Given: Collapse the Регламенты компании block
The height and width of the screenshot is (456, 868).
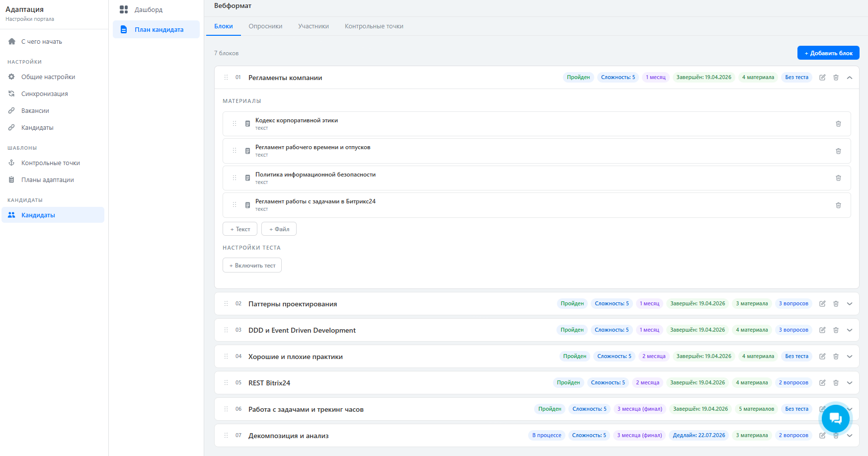Looking at the screenshot, I should coord(850,78).
